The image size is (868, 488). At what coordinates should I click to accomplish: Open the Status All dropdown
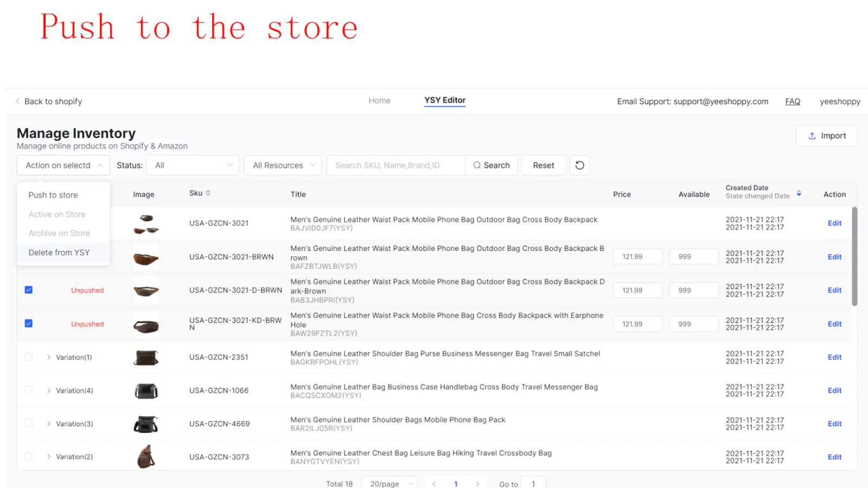[193, 165]
